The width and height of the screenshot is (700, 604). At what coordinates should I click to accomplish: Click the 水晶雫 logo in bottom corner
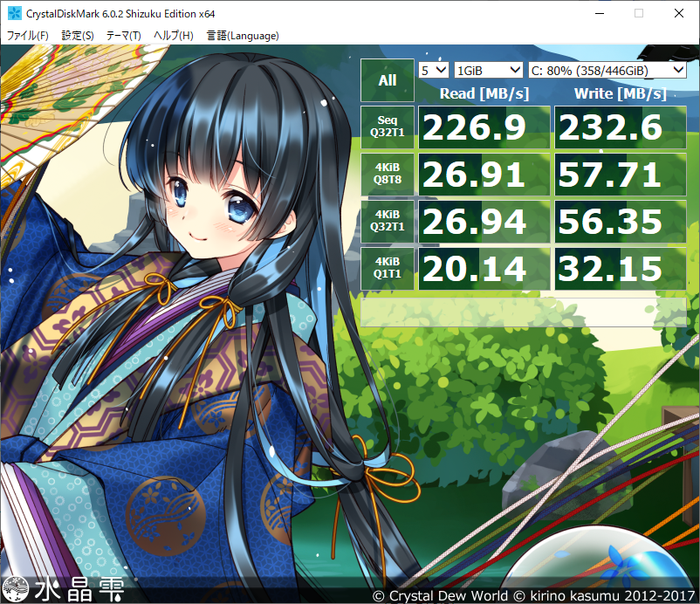64,588
